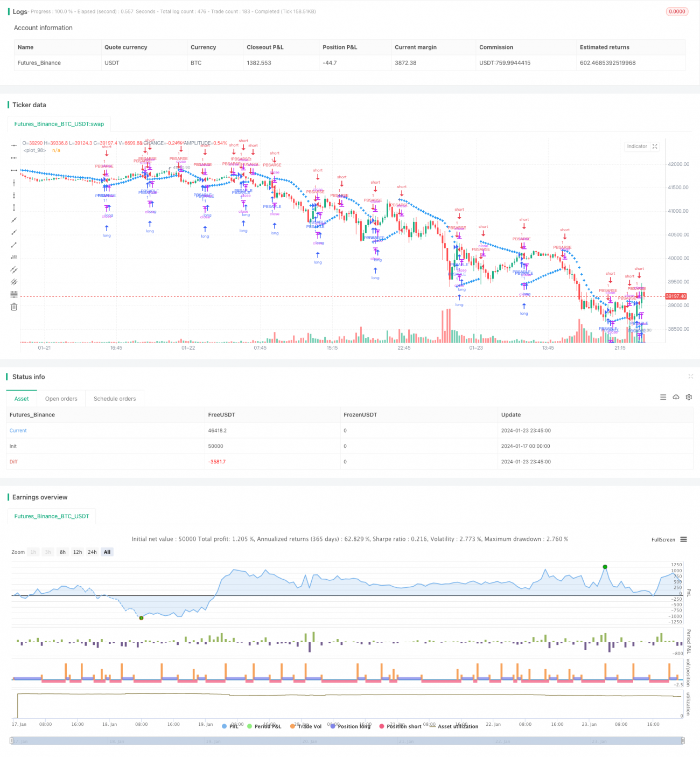Select the vertical segment drawing tool
The height and width of the screenshot is (757, 700).
click(x=14, y=207)
